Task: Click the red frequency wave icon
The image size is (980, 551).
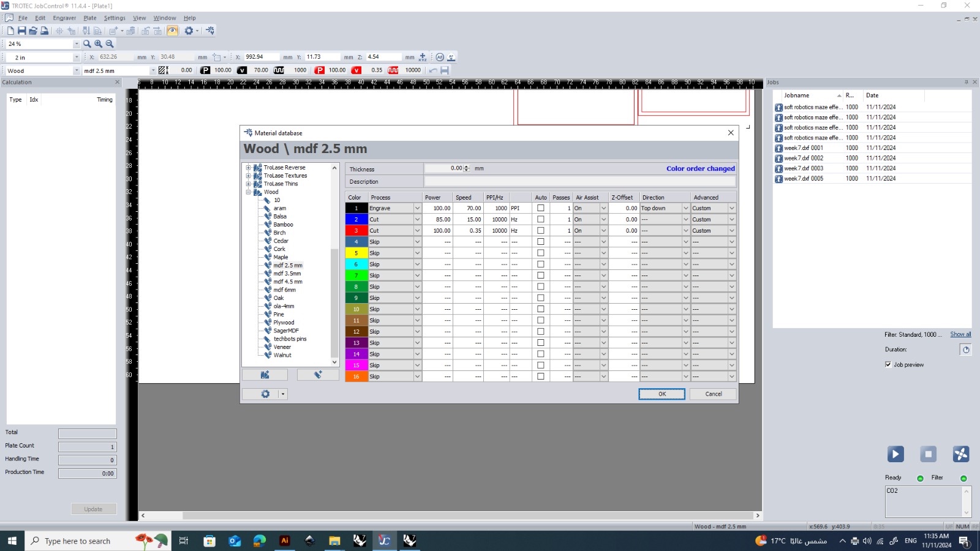Action: pyautogui.click(x=393, y=70)
